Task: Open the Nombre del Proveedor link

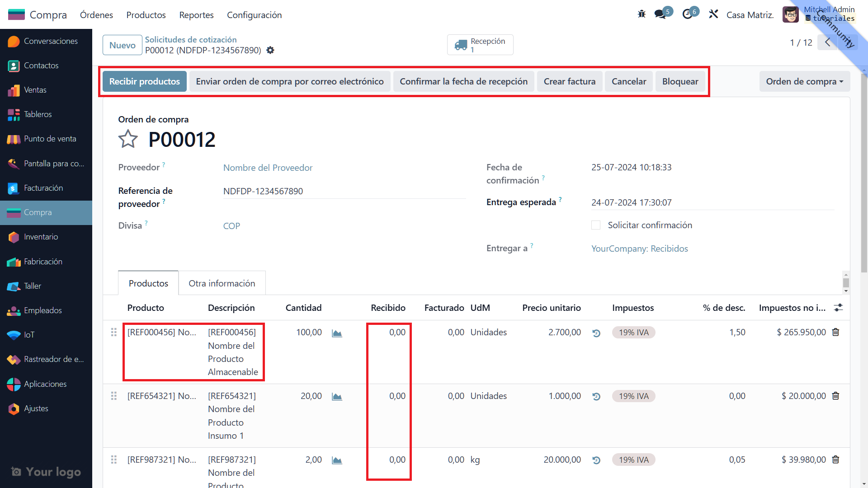Action: [x=268, y=168]
